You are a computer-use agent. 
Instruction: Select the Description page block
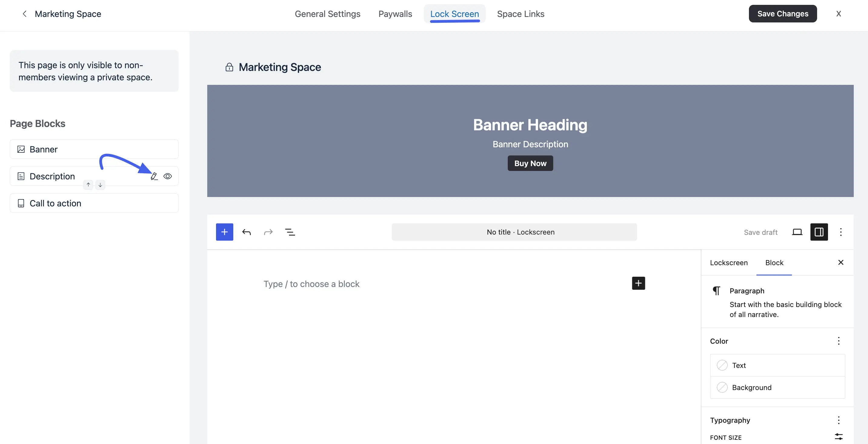point(94,176)
